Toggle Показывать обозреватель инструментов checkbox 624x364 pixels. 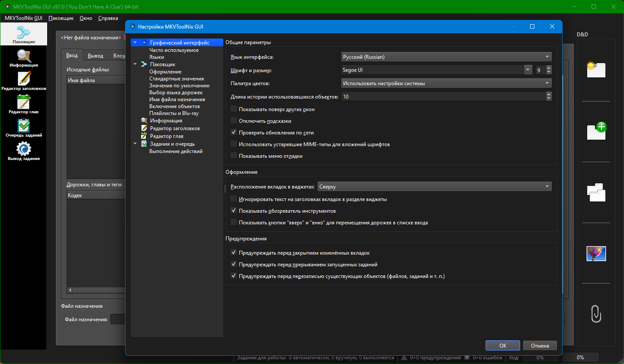click(234, 211)
